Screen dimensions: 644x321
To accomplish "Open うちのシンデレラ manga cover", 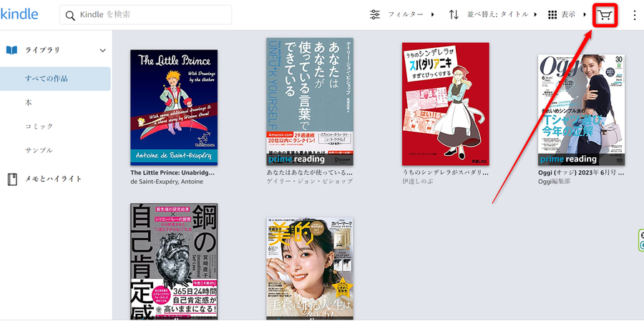I will [446, 104].
